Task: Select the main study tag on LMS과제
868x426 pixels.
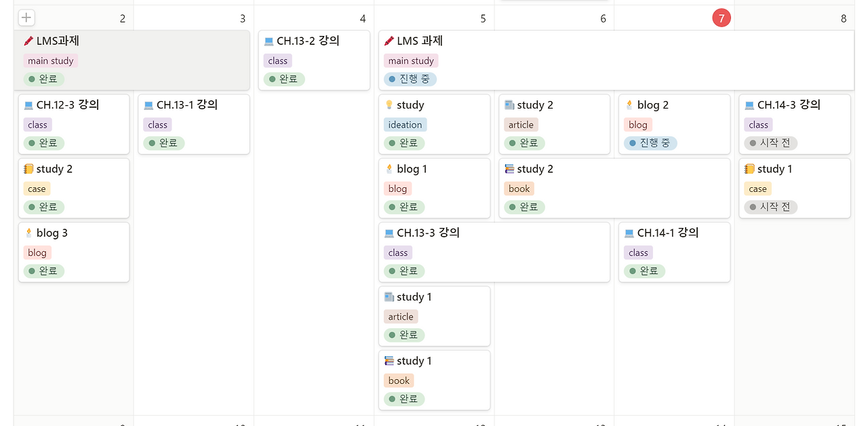Action: coord(50,60)
